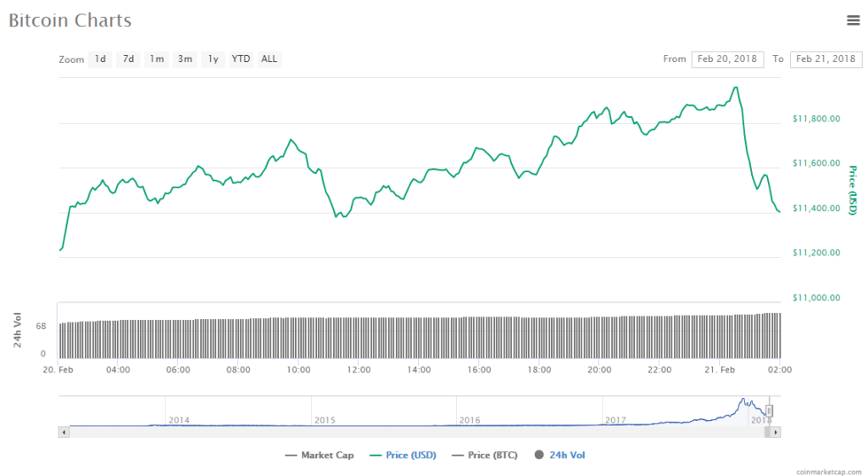Click the 21. Feb time axis label
868x476 pixels.
click(720, 370)
